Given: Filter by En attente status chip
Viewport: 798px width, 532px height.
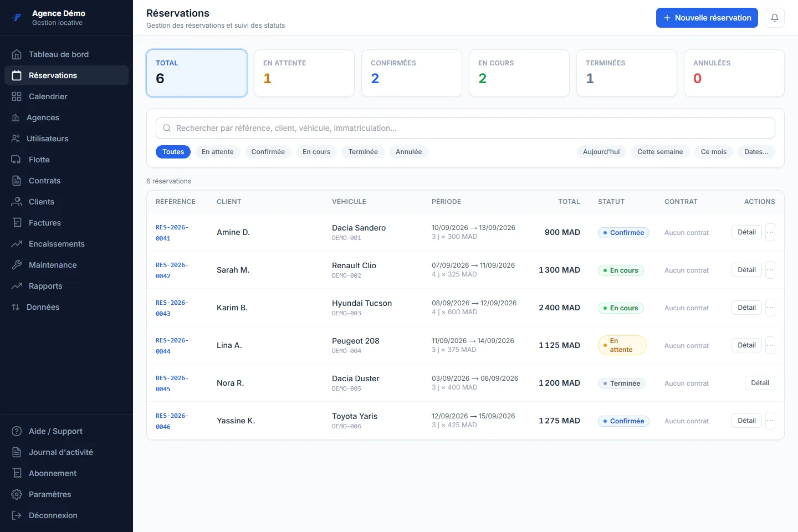Looking at the screenshot, I should [217, 152].
